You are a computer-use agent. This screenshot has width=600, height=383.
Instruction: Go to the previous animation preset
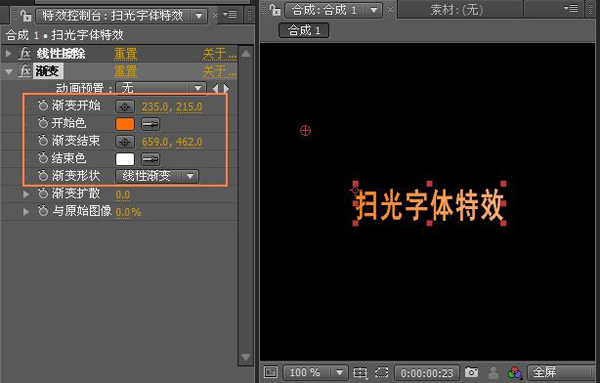215,89
